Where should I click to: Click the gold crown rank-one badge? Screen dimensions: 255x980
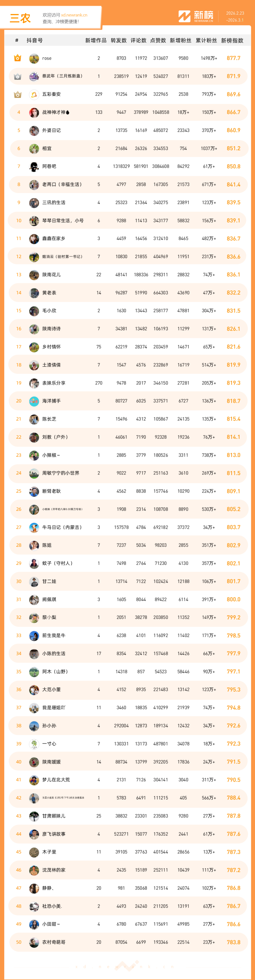point(17,58)
